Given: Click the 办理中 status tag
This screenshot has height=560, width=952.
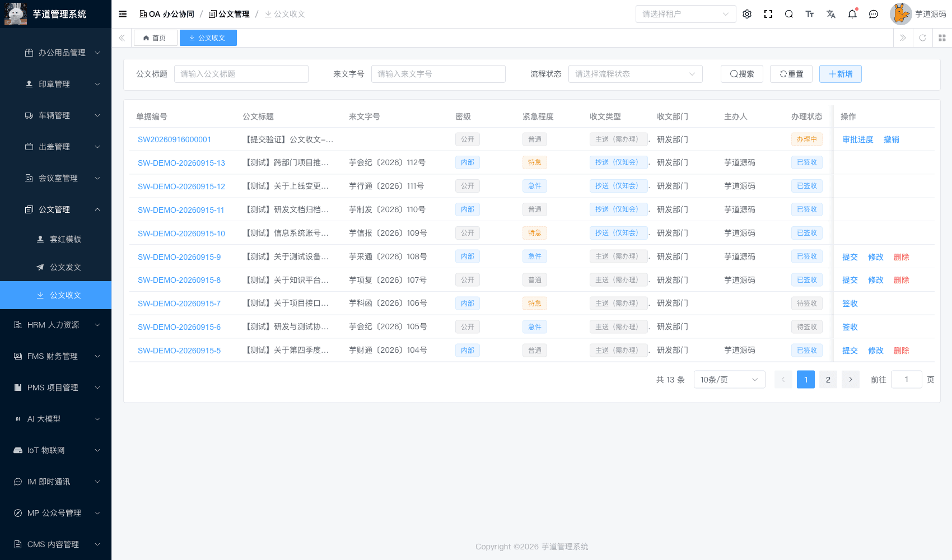Looking at the screenshot, I should (806, 139).
